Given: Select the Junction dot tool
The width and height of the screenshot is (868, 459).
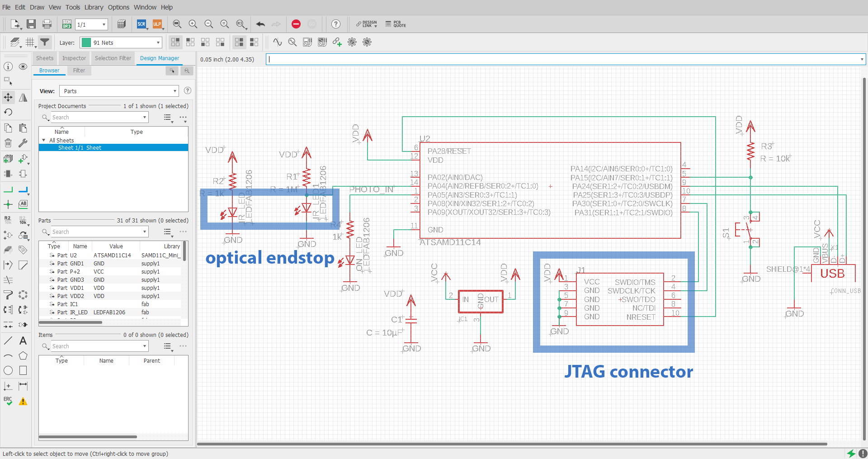Looking at the screenshot, I should [x=8, y=204].
